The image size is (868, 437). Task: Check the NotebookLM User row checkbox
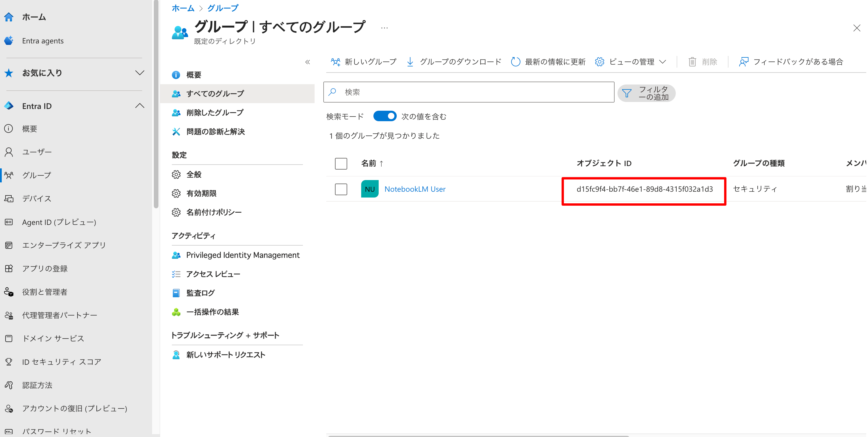coord(341,189)
